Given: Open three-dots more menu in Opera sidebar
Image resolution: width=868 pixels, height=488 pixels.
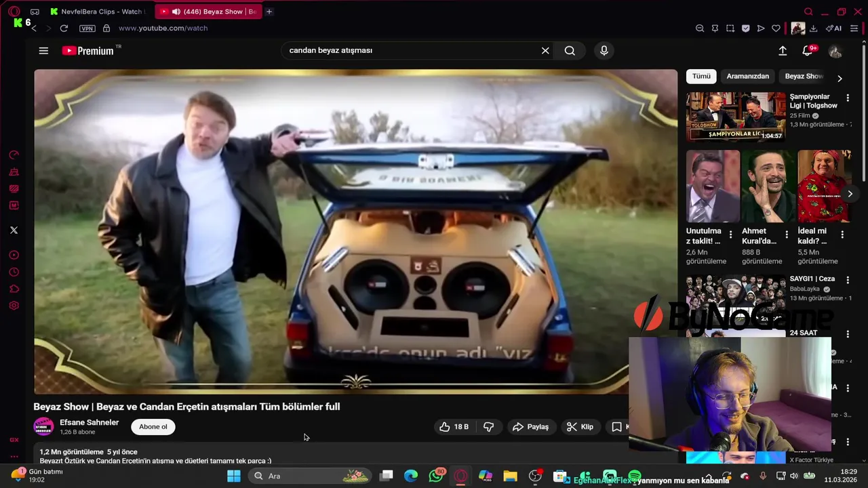Looking at the screenshot, I should point(14,456).
